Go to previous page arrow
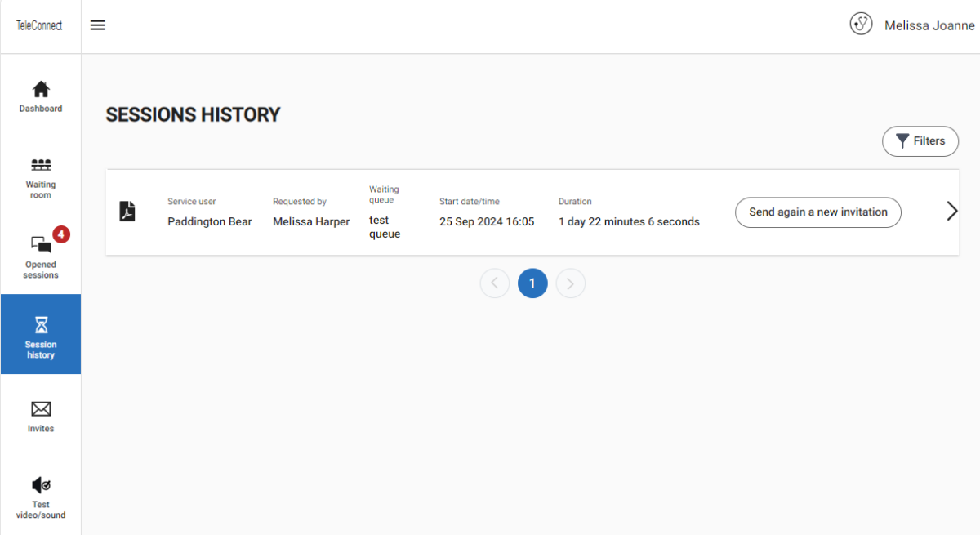The image size is (980, 535). tap(495, 283)
